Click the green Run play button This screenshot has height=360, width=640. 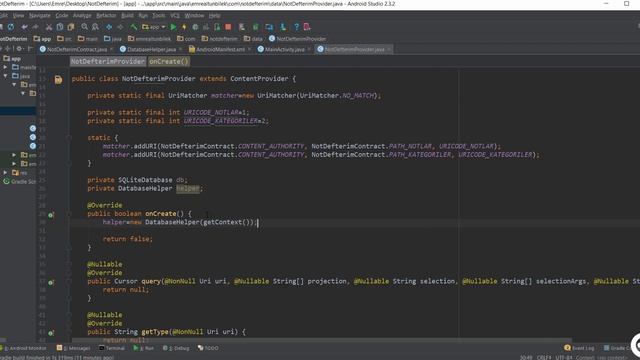click(x=173, y=27)
